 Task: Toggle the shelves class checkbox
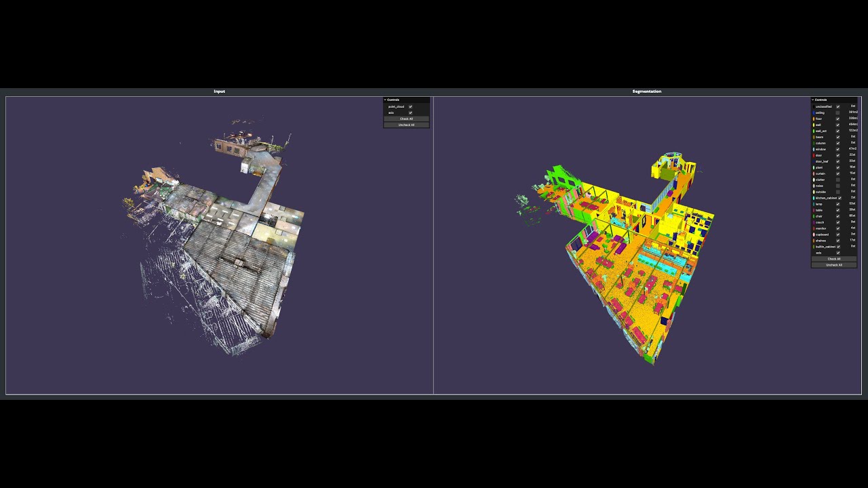tap(837, 241)
